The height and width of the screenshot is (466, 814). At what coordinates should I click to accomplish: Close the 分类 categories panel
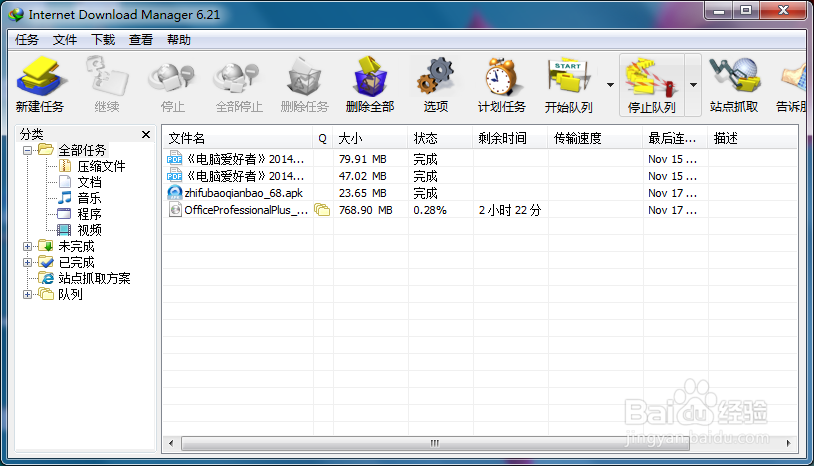click(x=146, y=134)
